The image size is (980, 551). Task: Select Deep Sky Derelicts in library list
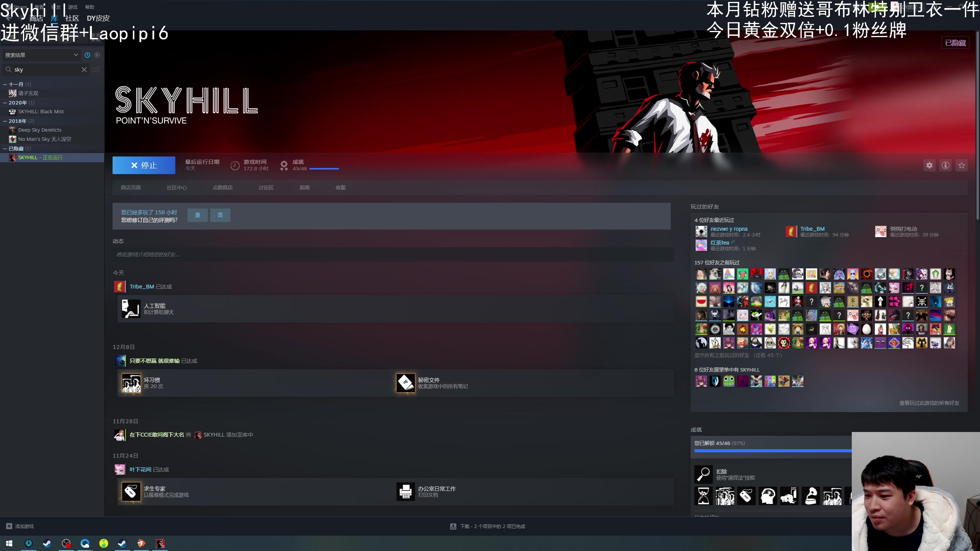[40, 130]
